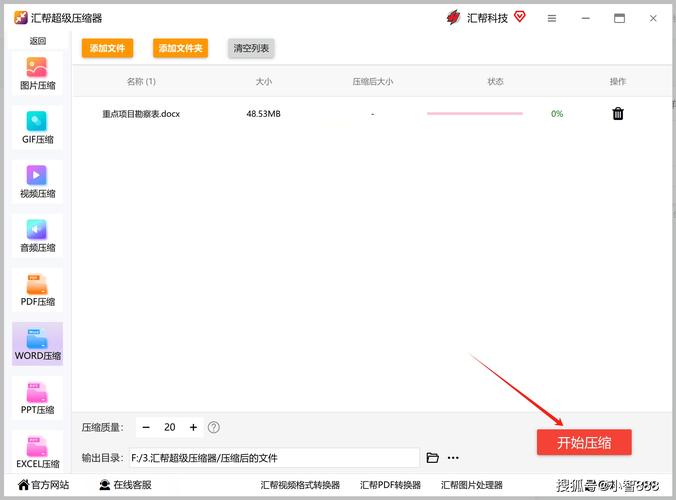Open 汇帮图片处理器 link
676x500 pixels.
click(x=472, y=485)
